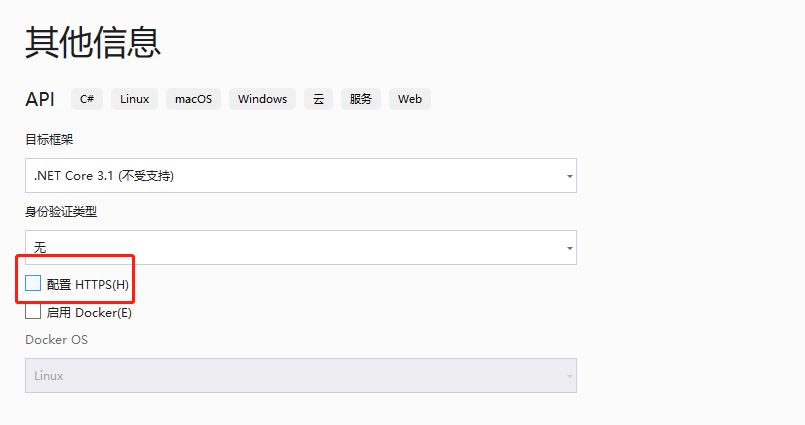Enable the 配置 HTTPS(H) checkbox

[33, 283]
